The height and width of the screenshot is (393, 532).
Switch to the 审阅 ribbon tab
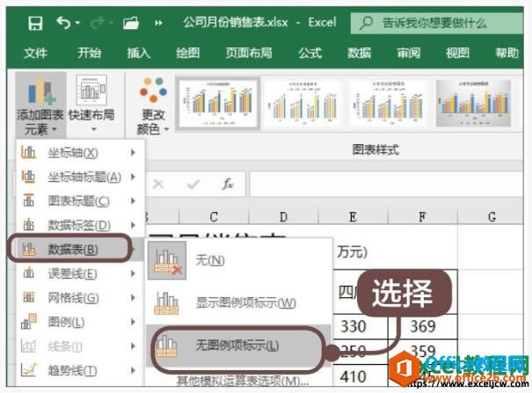(409, 54)
